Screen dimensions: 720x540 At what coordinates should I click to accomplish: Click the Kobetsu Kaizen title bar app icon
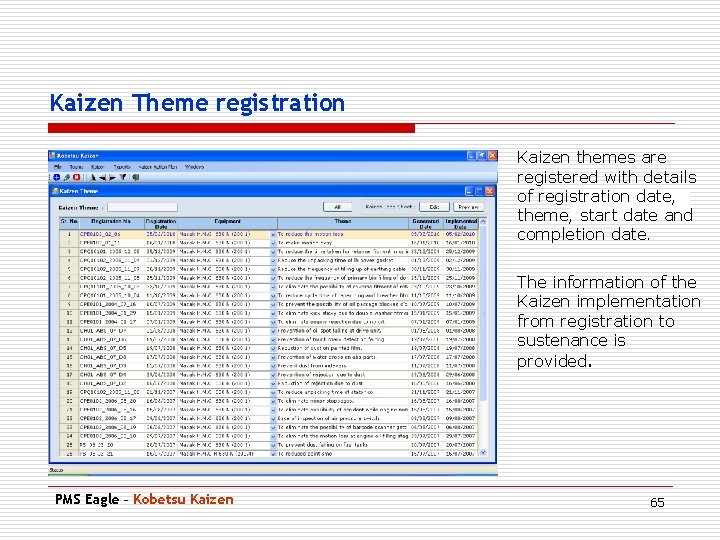click(x=52, y=156)
